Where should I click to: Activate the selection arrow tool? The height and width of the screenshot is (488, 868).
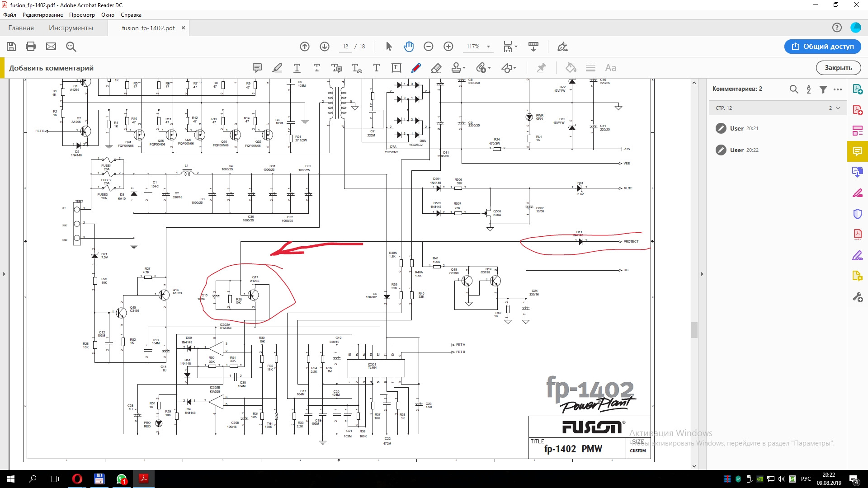pyautogui.click(x=389, y=47)
